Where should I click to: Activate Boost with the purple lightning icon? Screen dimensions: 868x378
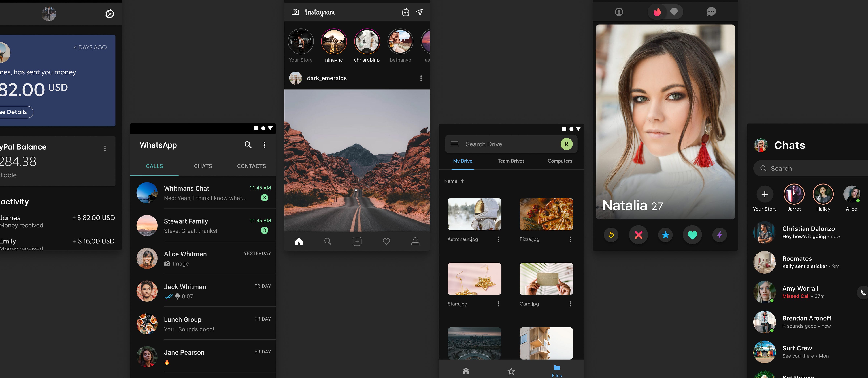point(719,235)
